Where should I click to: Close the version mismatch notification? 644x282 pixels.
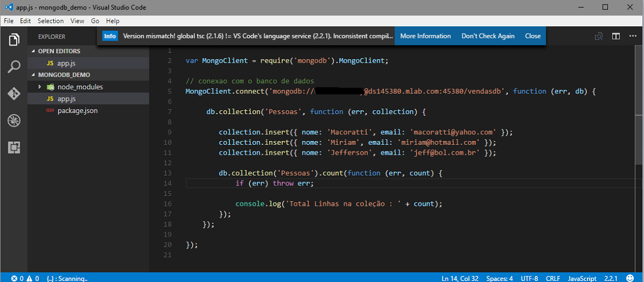[533, 36]
